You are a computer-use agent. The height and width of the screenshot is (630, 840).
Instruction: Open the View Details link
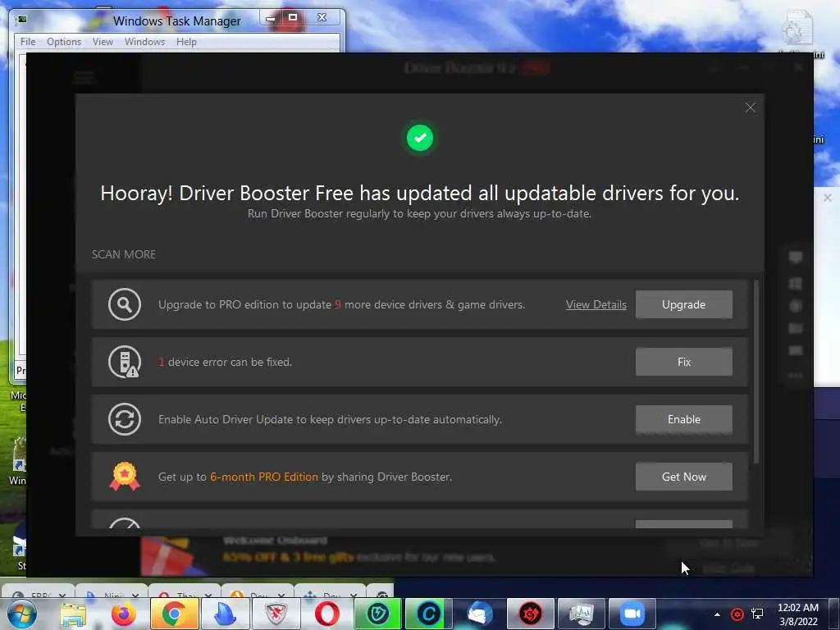pyautogui.click(x=596, y=304)
